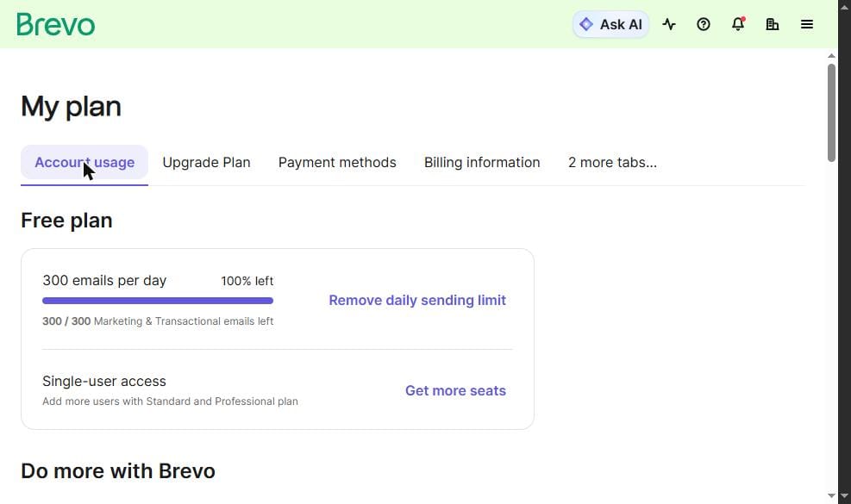Click the Brevo logo

point(56,24)
